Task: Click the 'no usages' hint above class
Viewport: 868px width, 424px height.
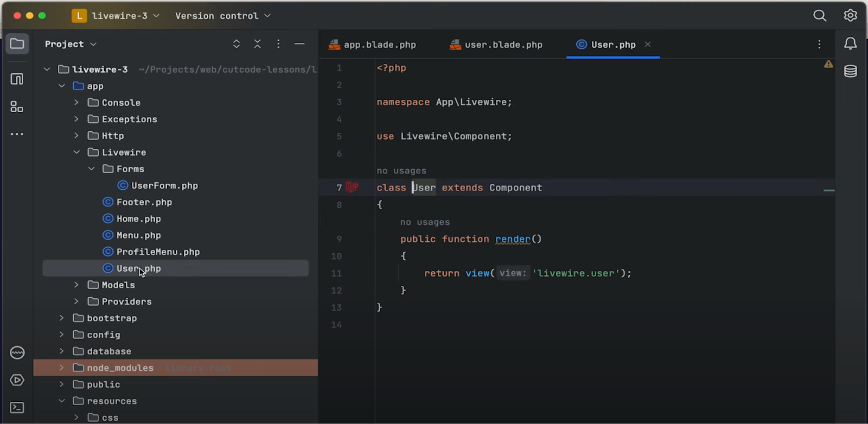Action: click(x=401, y=171)
